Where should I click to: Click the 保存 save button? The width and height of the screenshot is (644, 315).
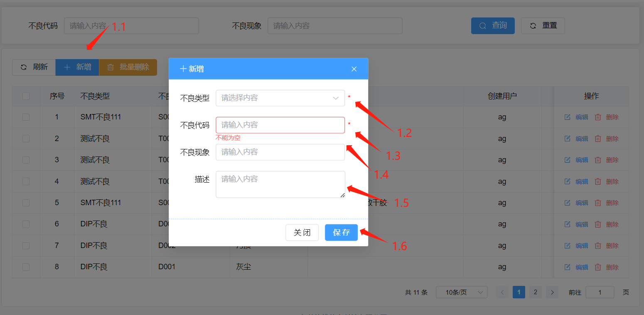(x=341, y=233)
